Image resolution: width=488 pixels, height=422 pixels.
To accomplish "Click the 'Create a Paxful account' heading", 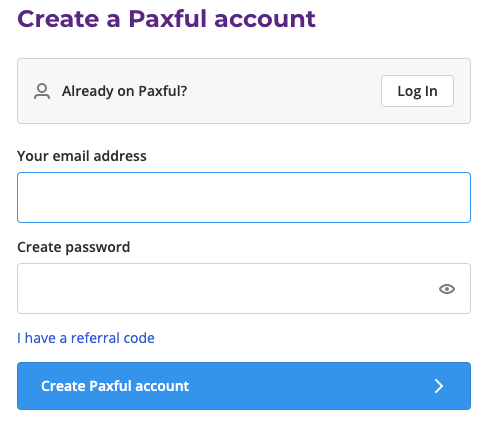I will 166,19.
